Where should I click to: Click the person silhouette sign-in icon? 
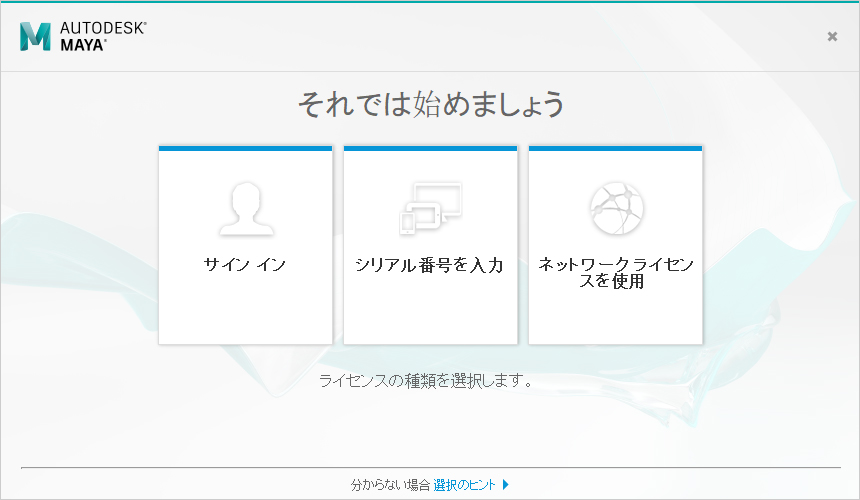[245, 208]
